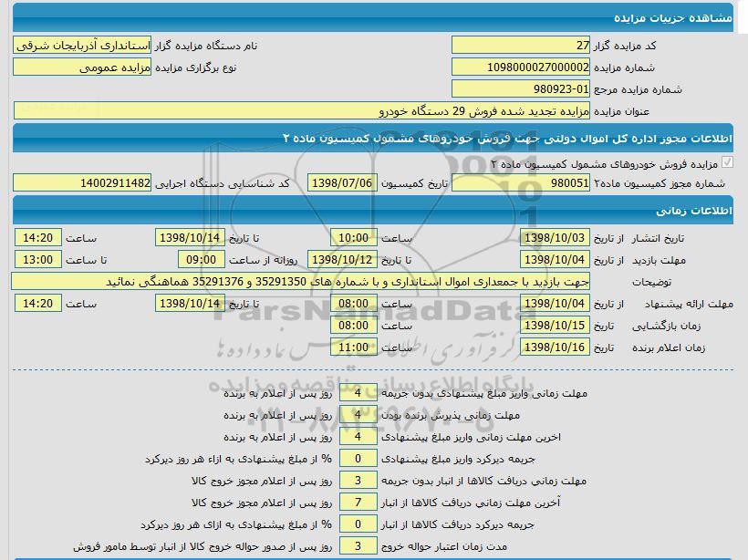Click warehouse pickup without penalty days field 3
Screen dimensions: 748x560
(x=358, y=481)
